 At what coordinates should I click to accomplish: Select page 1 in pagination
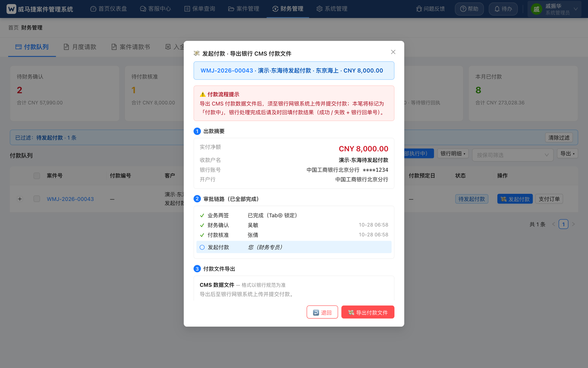point(563,224)
